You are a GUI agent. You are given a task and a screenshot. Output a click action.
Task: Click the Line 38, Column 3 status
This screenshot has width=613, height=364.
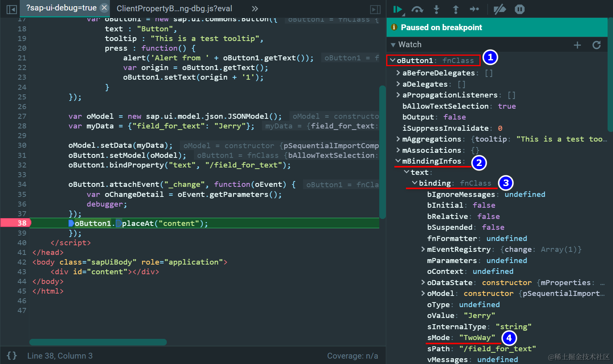pos(60,356)
